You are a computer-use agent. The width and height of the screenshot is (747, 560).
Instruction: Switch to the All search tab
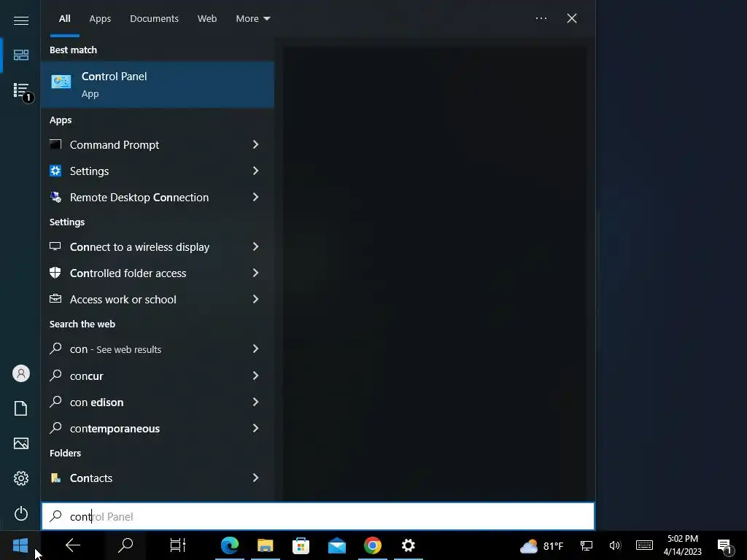[x=65, y=18]
